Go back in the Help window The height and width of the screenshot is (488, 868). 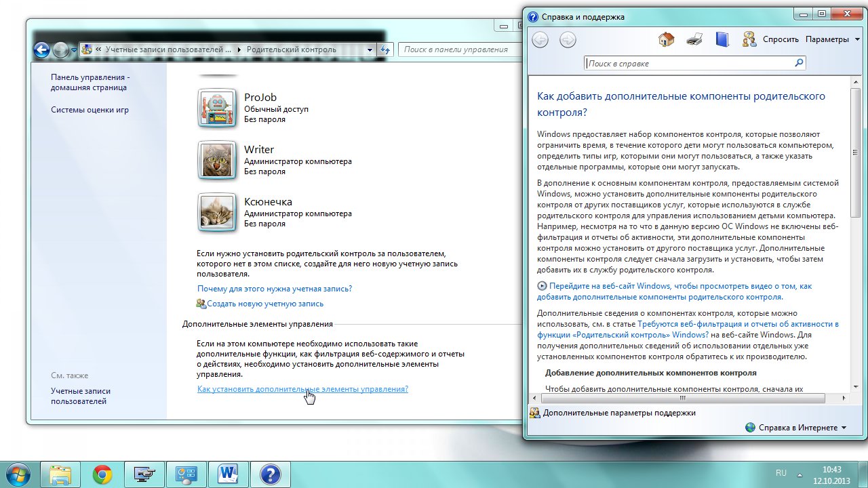(540, 40)
